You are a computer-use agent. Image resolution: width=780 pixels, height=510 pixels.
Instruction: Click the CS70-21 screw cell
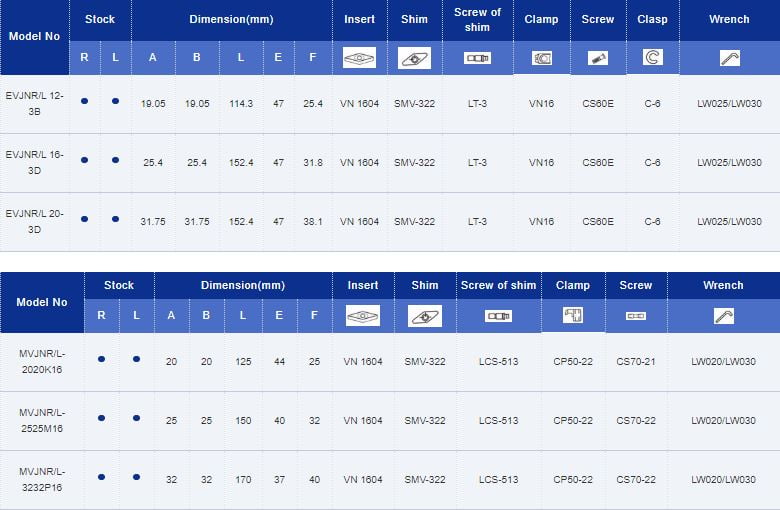tap(636, 361)
